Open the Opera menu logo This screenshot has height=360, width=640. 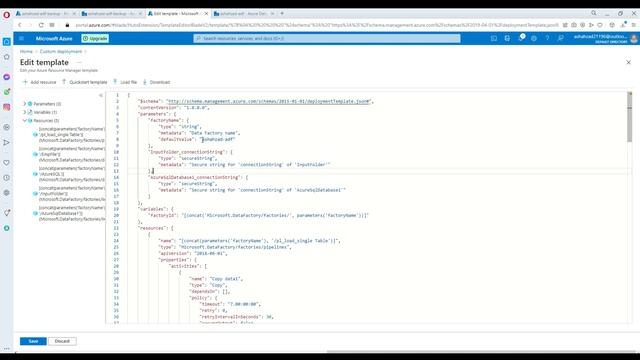coord(7,15)
